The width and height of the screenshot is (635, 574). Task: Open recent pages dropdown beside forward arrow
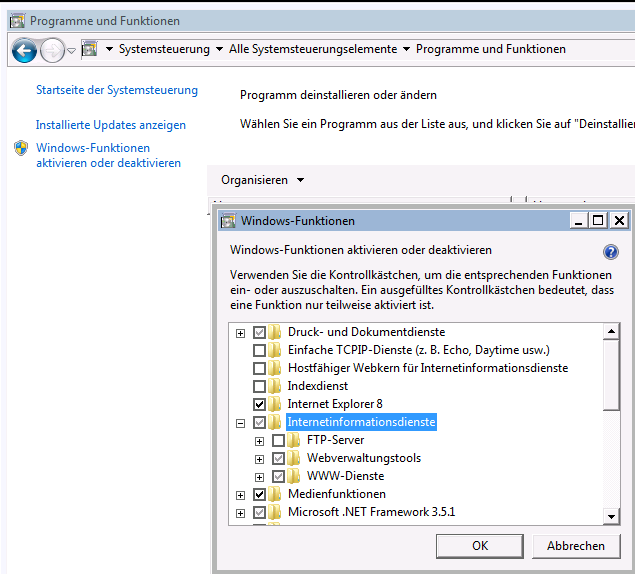tap(71, 51)
